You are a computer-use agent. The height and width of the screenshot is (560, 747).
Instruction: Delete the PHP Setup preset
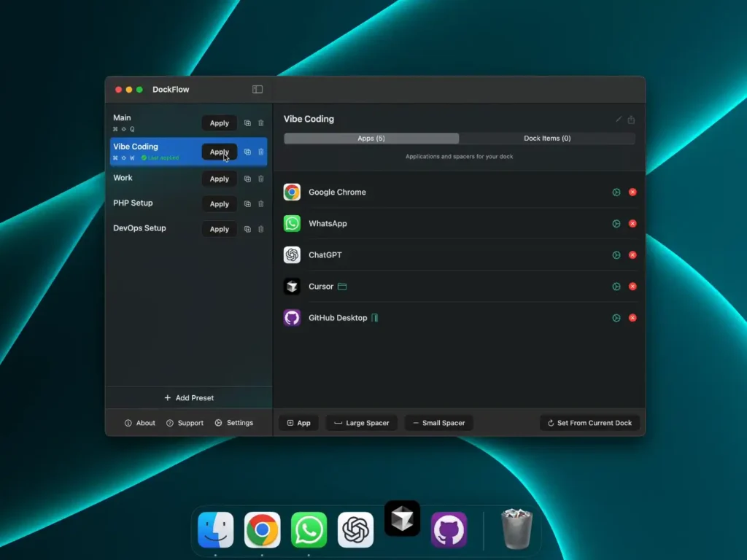(261, 204)
